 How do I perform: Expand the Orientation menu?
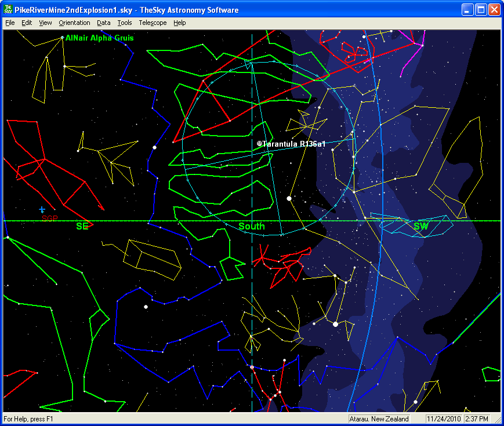click(x=74, y=23)
